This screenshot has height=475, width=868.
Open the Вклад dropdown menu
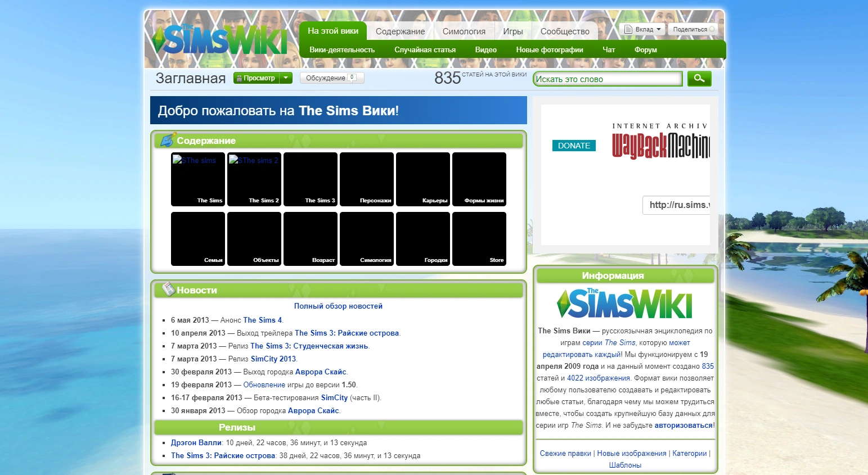click(x=642, y=29)
